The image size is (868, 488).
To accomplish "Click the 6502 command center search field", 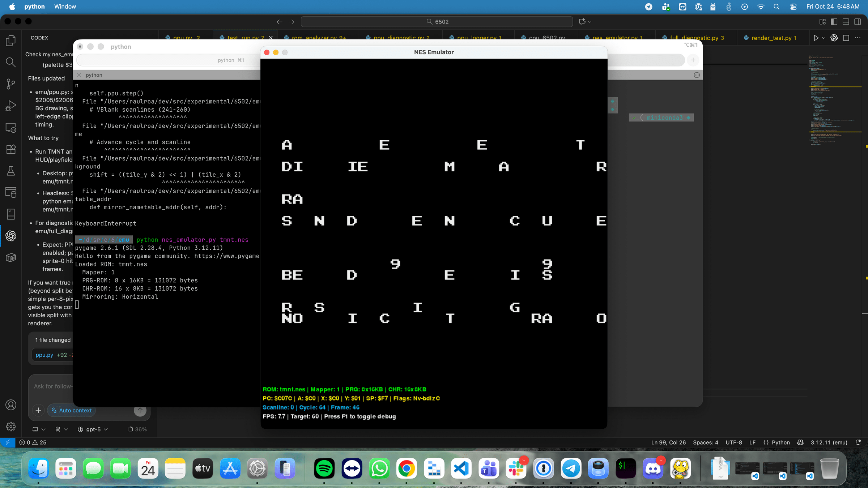I will (x=437, y=22).
